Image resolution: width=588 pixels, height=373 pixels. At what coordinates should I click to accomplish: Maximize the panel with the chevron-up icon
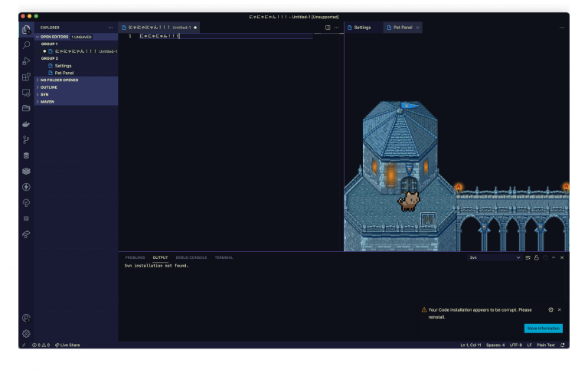554,257
